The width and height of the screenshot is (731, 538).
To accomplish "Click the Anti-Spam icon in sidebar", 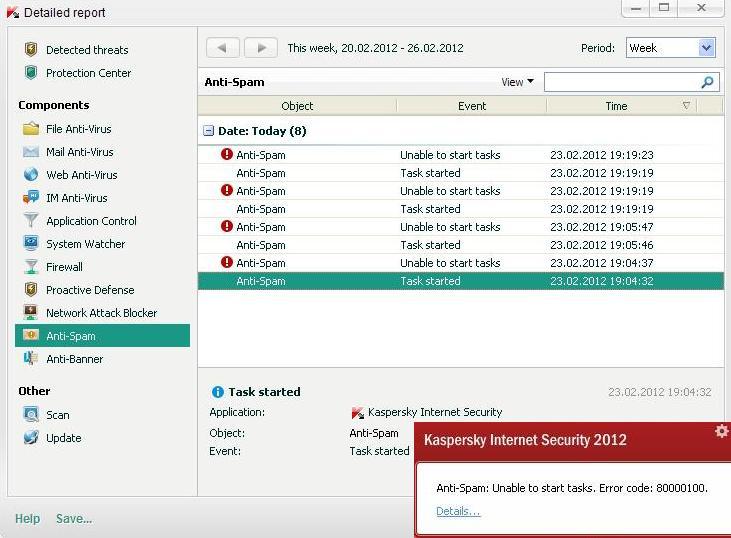I will pyautogui.click(x=31, y=335).
